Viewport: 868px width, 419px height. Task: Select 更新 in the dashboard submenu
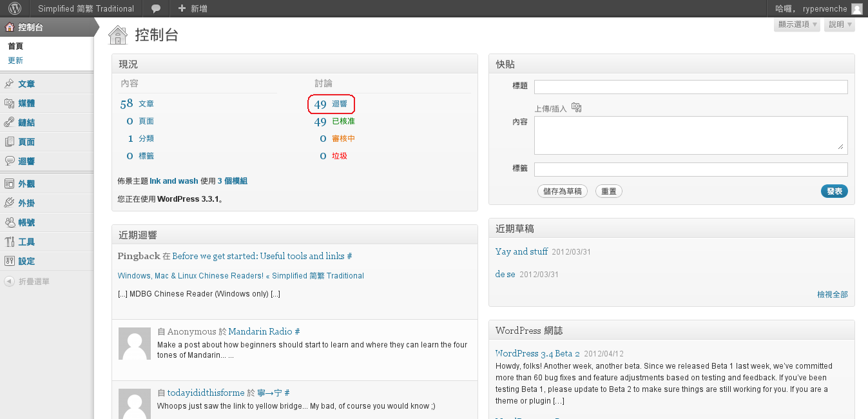[15, 61]
